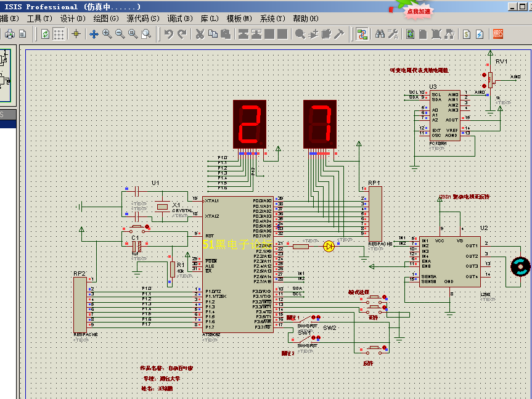Open the 帮助(H) menu
The width and height of the screenshot is (532, 399).
[x=306, y=19]
